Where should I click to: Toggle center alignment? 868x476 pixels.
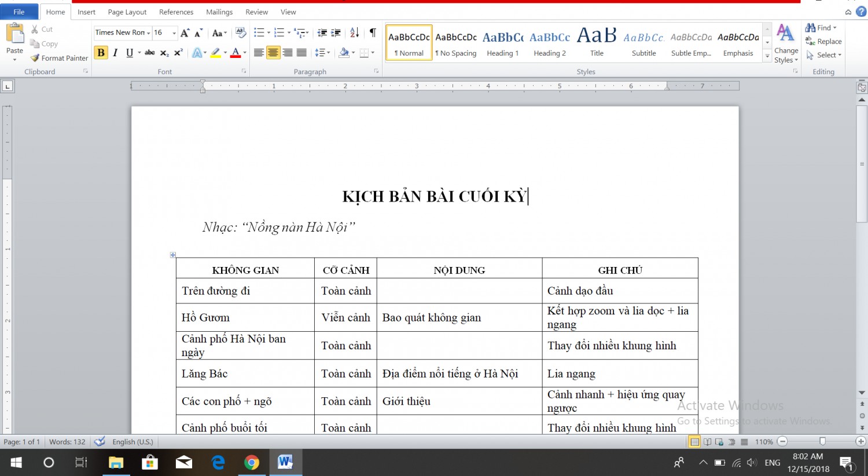click(x=273, y=53)
